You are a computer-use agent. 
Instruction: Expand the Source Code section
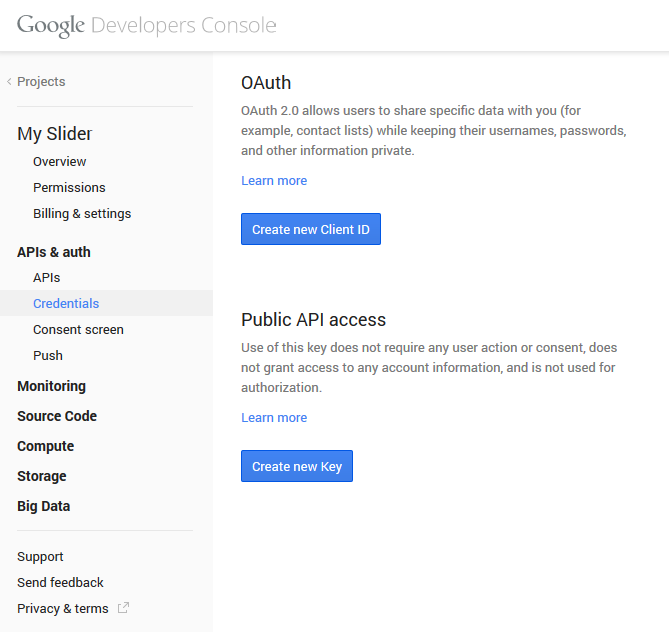(x=57, y=416)
